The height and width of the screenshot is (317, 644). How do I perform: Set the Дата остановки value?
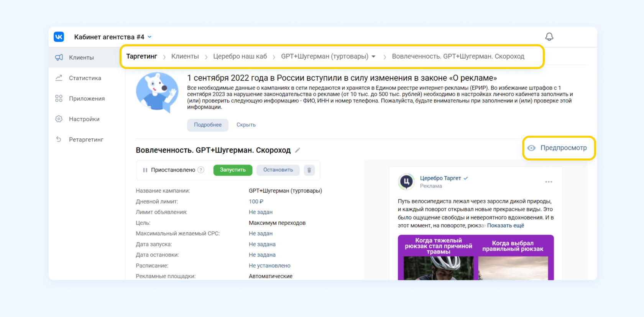point(262,255)
